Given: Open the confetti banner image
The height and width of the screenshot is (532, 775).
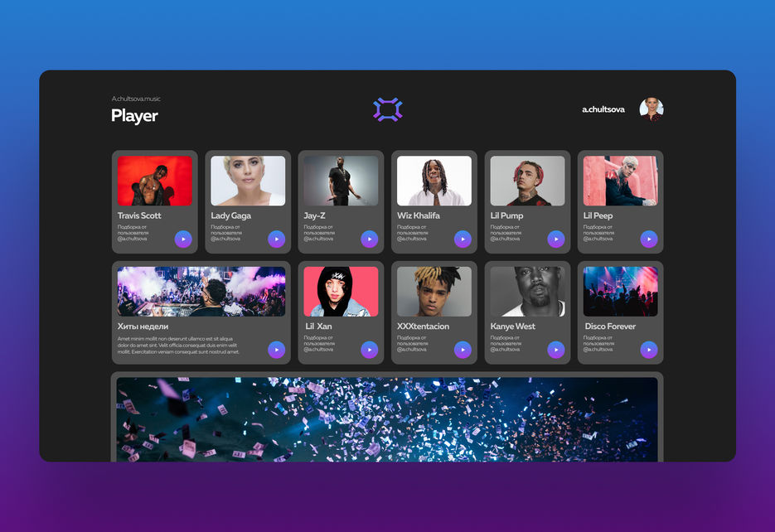Looking at the screenshot, I should point(388,420).
